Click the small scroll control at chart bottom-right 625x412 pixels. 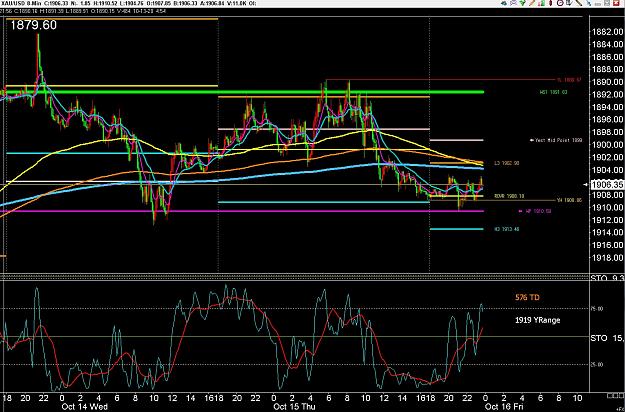[x=615, y=395]
